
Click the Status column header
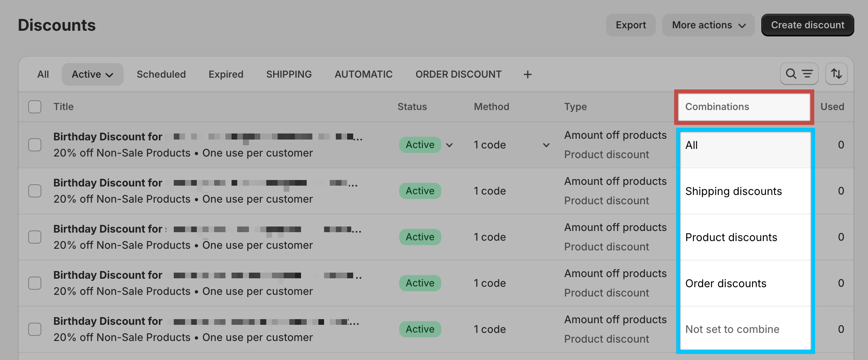click(x=412, y=107)
